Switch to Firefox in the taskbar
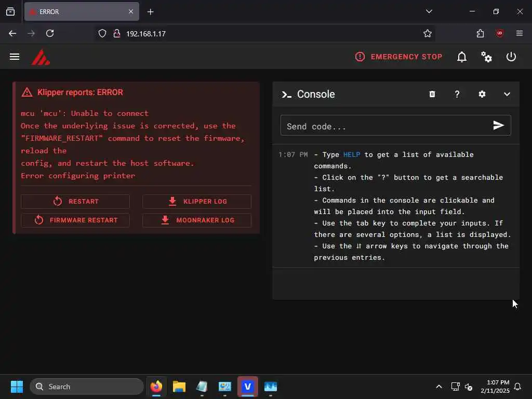This screenshot has height=399, width=532. [156, 387]
